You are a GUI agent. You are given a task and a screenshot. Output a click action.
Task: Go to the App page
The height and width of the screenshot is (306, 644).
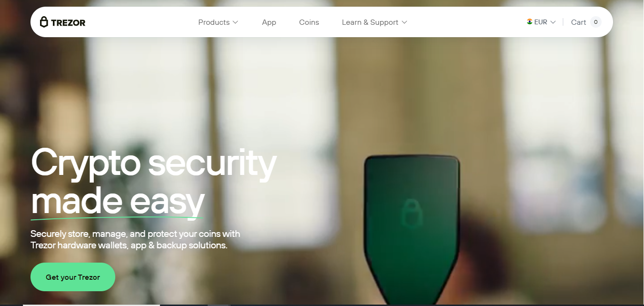[x=269, y=22]
